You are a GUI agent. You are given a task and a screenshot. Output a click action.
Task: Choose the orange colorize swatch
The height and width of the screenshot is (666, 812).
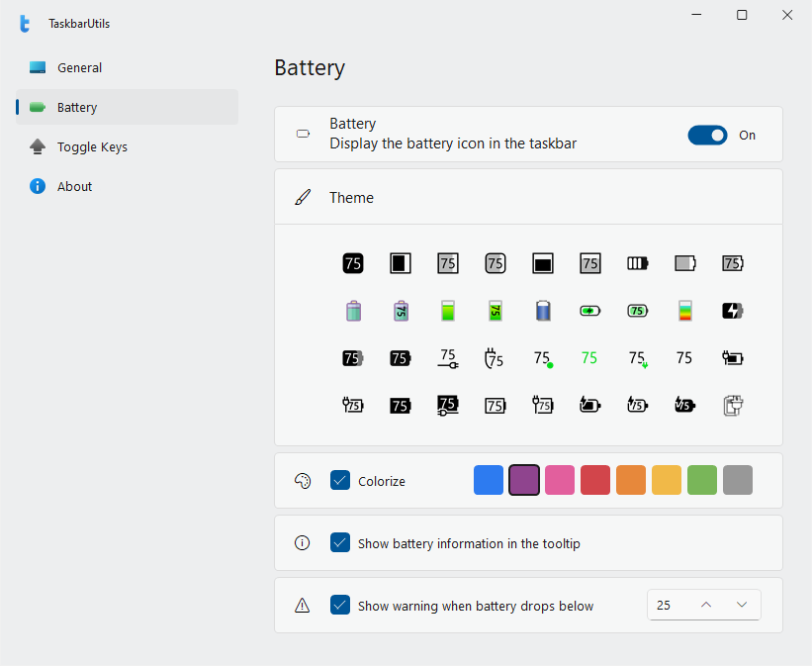(x=631, y=481)
